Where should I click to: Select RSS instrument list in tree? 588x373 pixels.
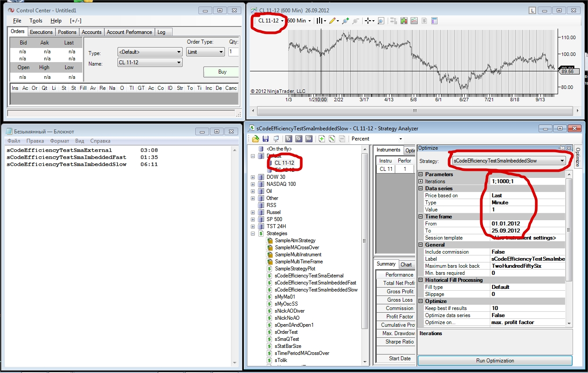[271, 205]
